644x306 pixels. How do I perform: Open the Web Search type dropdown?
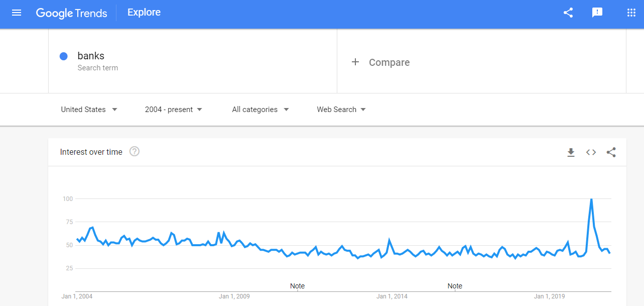[x=341, y=110]
